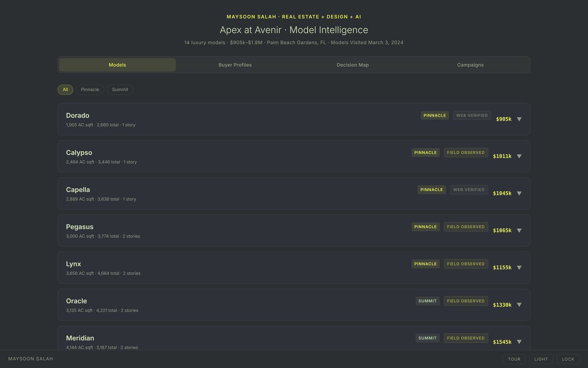Viewport: 588px width, 368px height.
Task: Click the Capella model name
Action: 78,190
